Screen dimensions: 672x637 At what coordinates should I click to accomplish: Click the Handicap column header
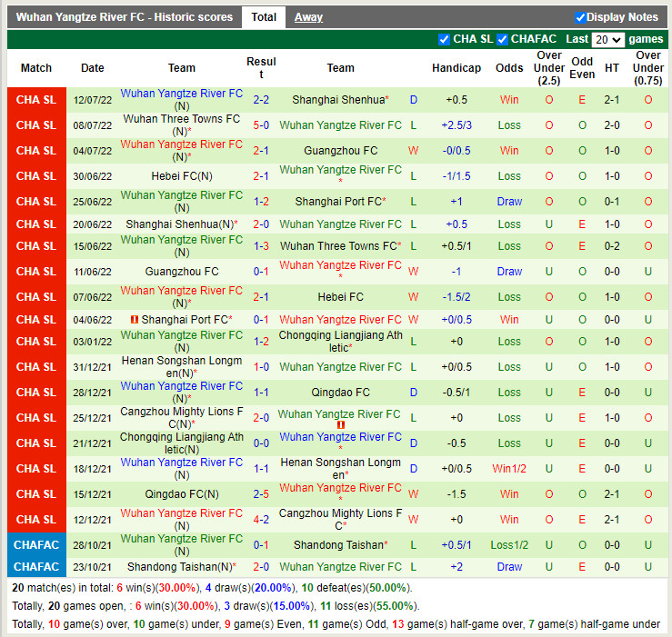(456, 68)
